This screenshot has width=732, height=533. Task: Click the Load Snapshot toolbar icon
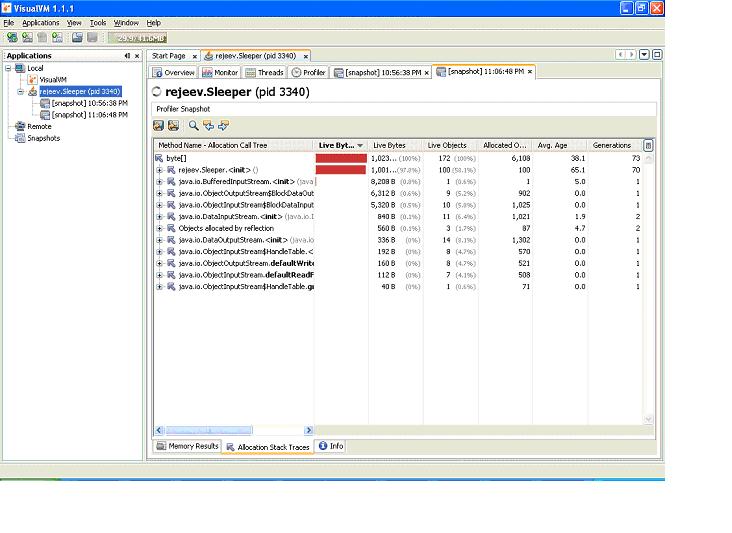[x=57, y=37]
